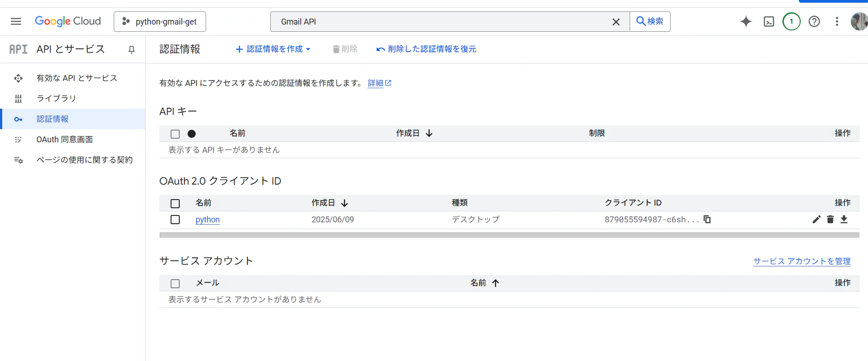
Task: Open the 詳細 documentation link
Action: pyautogui.click(x=379, y=83)
